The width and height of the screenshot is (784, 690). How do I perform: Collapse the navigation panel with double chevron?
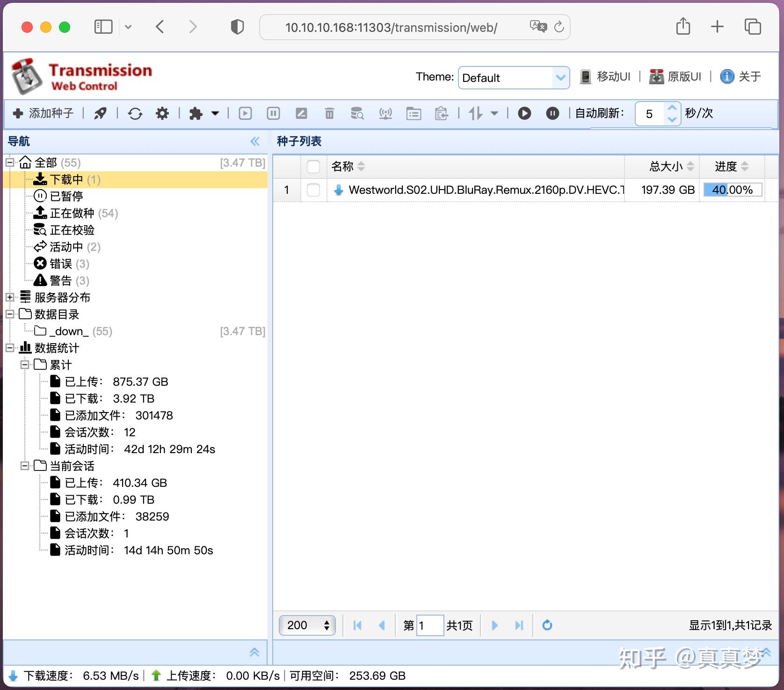tap(255, 141)
